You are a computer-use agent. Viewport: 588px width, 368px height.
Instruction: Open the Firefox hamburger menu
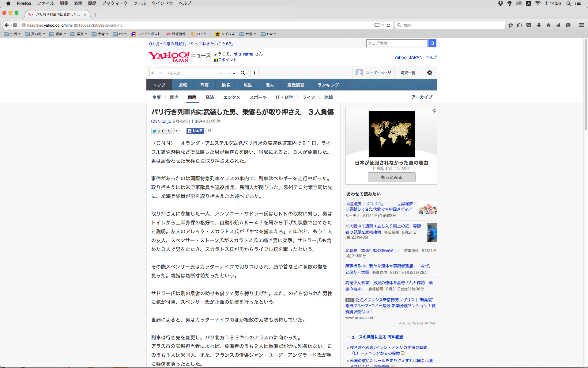581,25
